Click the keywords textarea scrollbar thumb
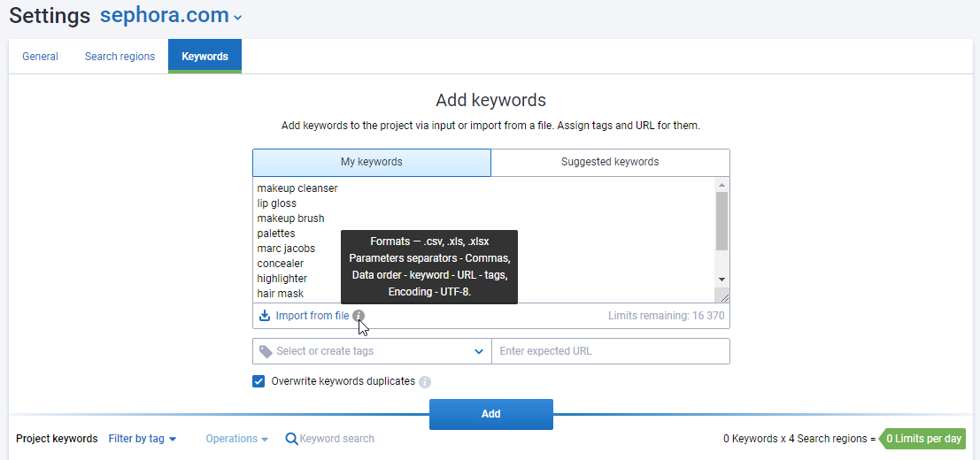The height and width of the screenshot is (460, 980). coord(721,221)
